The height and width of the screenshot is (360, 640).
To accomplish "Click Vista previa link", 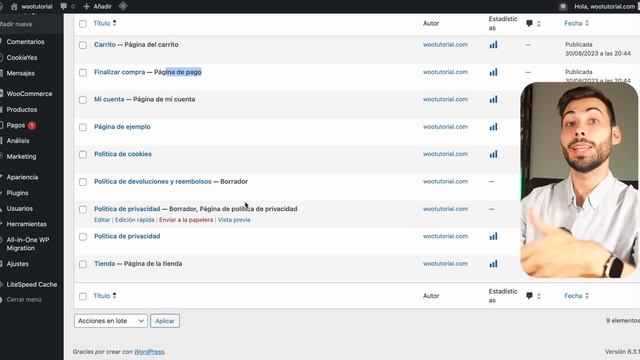I will click(234, 220).
